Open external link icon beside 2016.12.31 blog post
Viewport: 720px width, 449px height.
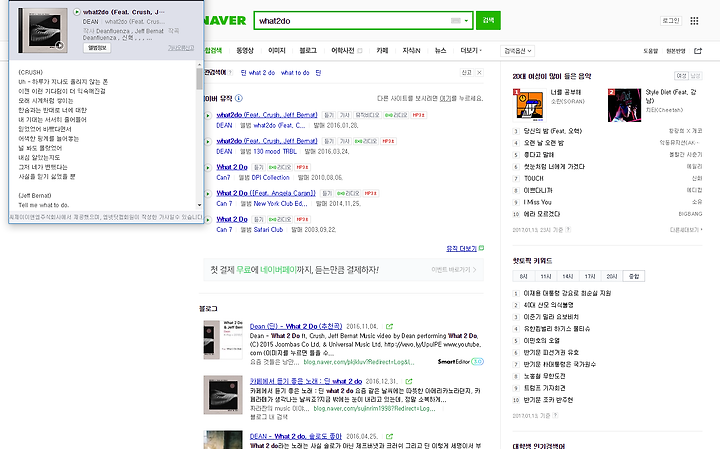pyautogui.click(x=409, y=382)
